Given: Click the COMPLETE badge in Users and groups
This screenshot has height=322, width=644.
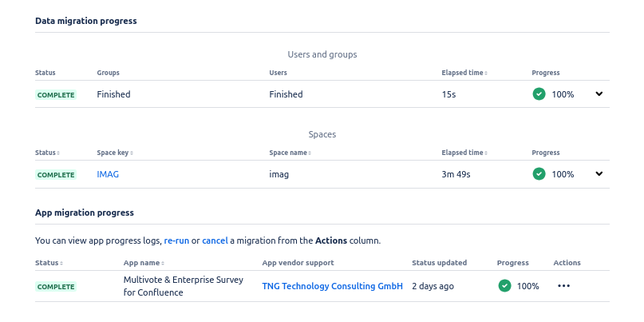Looking at the screenshot, I should [x=56, y=95].
